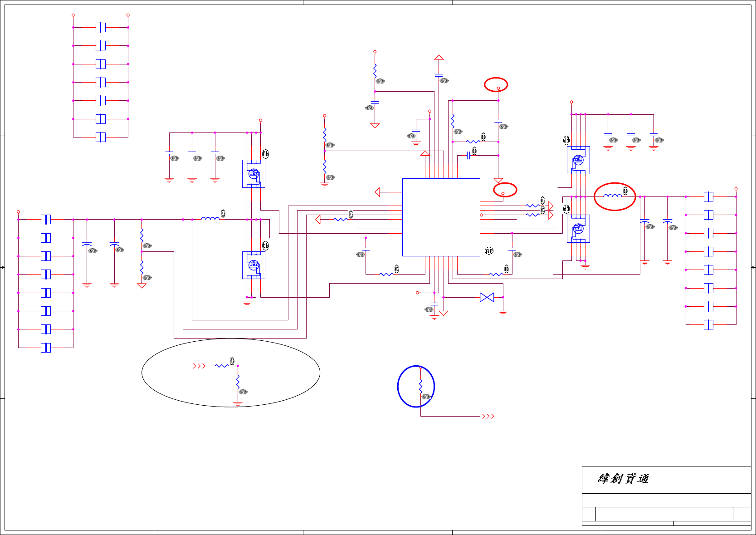Click the test point inside the top red oval
This screenshot has height=535, width=756.
498,88
